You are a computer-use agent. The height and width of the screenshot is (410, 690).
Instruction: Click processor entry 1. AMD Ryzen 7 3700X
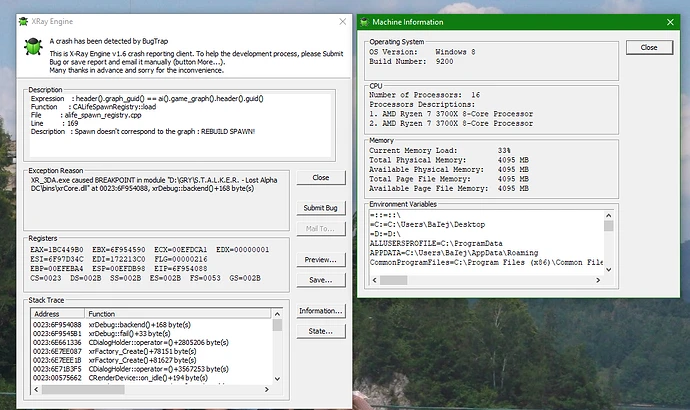[x=451, y=114]
